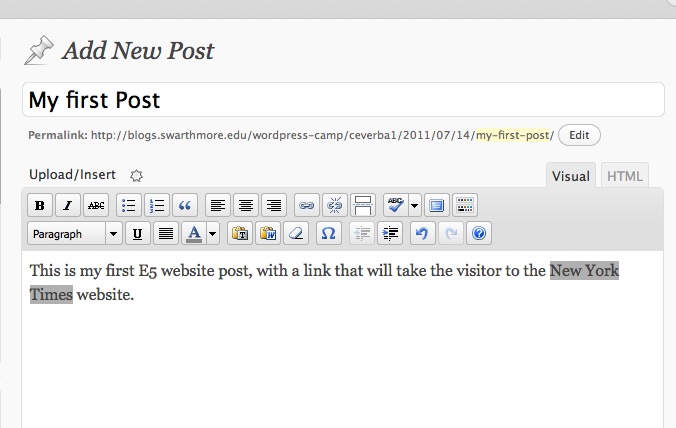Paste as plain text
Screen dimensions: 676x428
(x=240, y=234)
